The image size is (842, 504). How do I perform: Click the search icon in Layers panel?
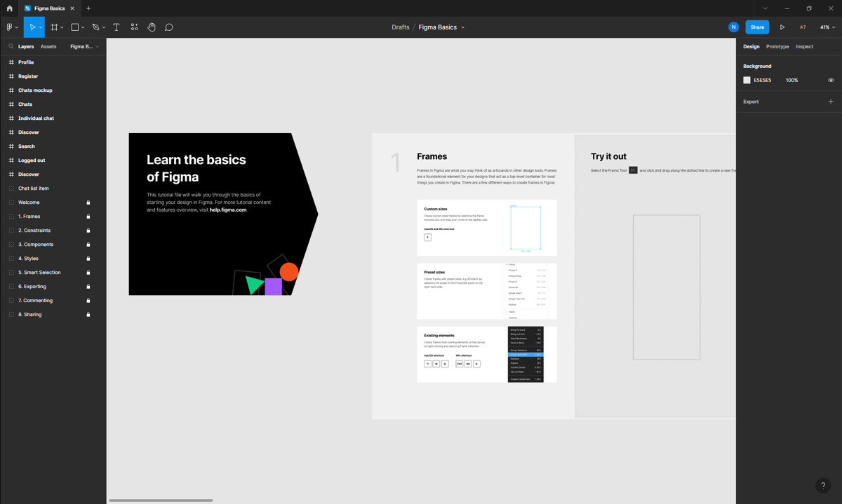[x=11, y=46]
